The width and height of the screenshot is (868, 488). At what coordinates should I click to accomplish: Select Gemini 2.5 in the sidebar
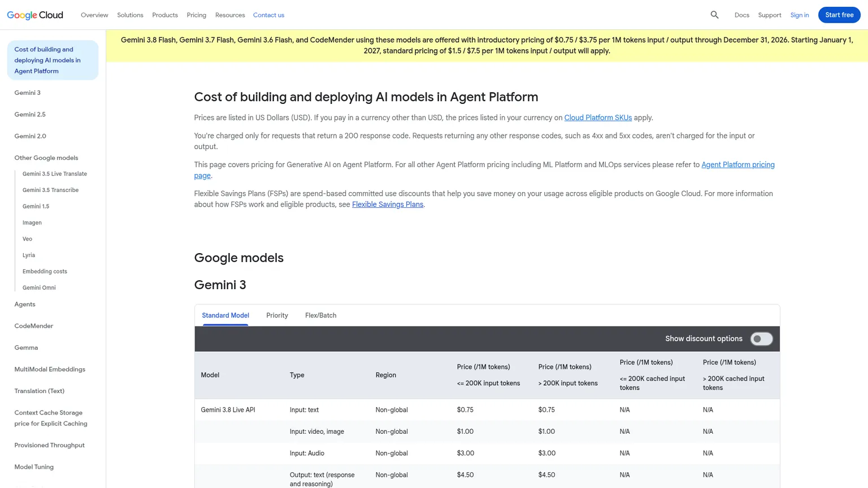coord(30,115)
